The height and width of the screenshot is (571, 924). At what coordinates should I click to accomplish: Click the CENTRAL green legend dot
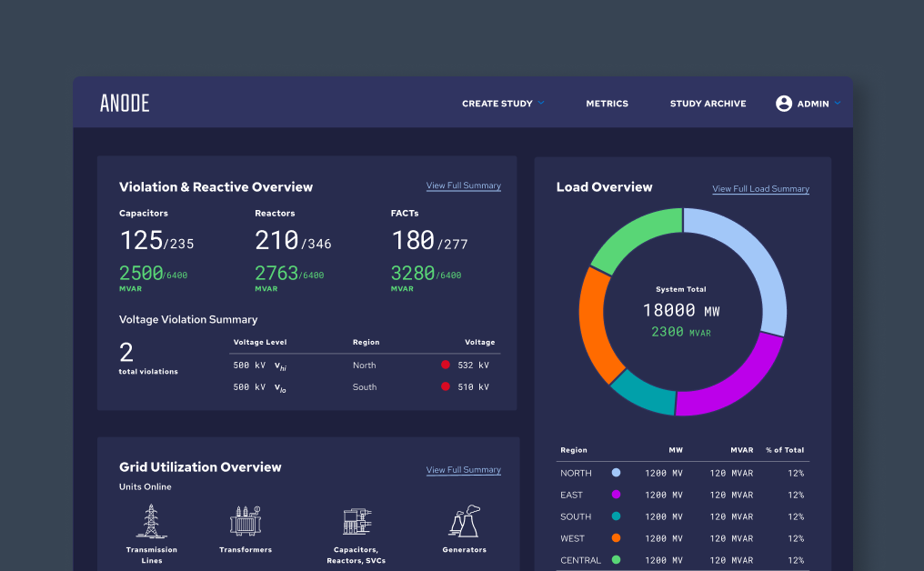(x=616, y=560)
